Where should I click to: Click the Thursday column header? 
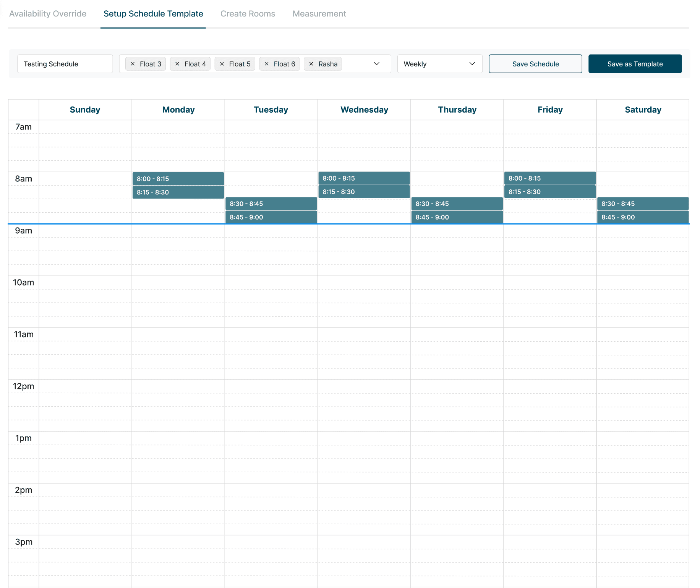[x=457, y=110]
